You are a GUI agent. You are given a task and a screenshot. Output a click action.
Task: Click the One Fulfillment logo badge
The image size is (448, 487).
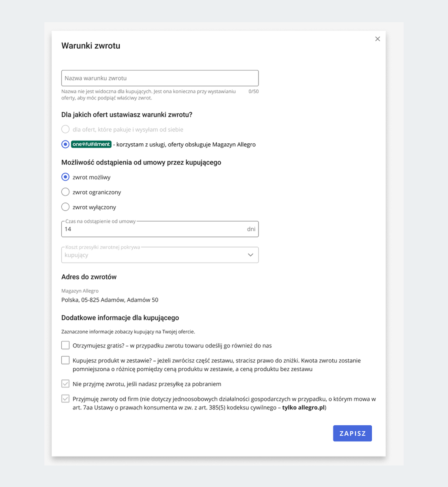tap(91, 144)
